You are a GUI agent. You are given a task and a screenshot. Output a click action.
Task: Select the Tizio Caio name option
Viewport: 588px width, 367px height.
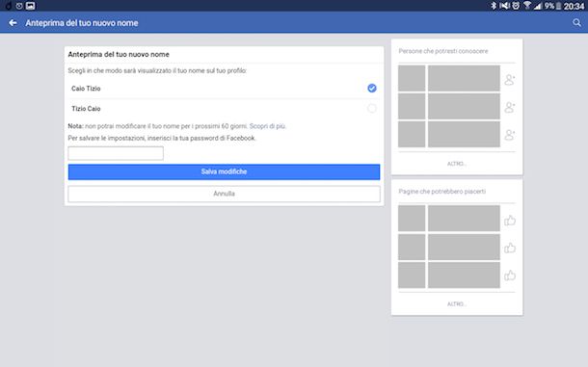224,109
